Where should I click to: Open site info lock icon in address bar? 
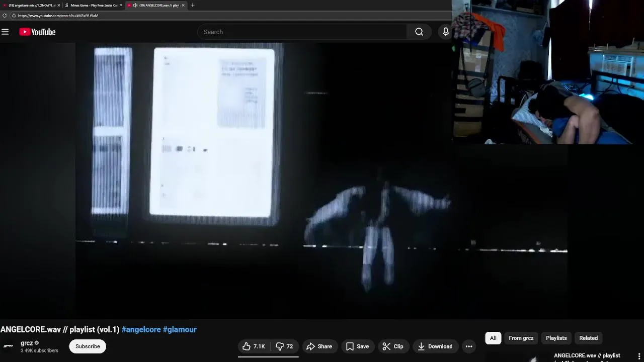14,16
